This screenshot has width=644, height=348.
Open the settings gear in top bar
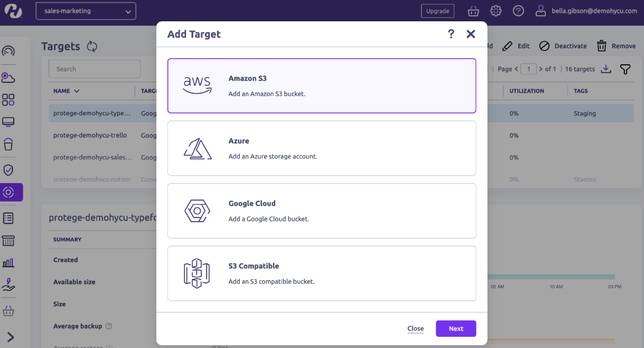[x=496, y=10]
